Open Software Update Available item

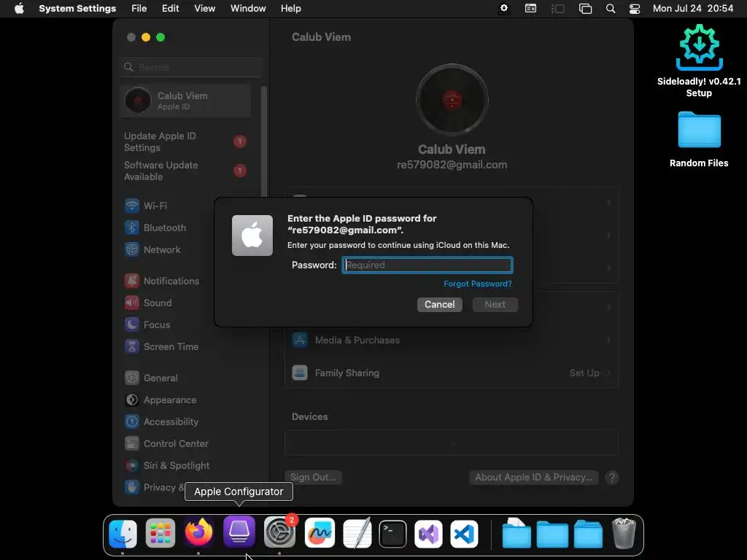tap(185, 171)
